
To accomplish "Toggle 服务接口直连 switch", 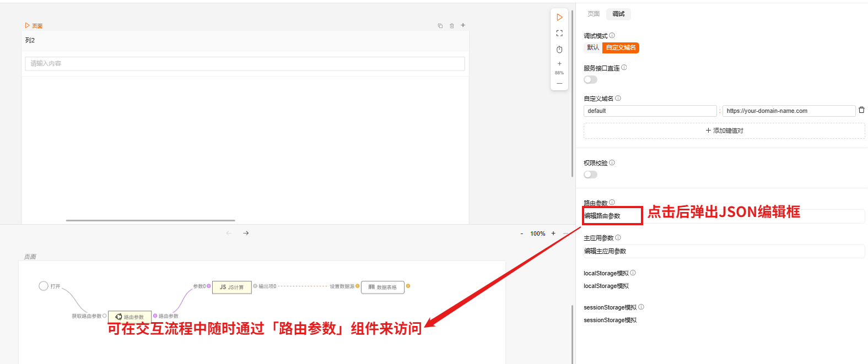I will point(590,80).
